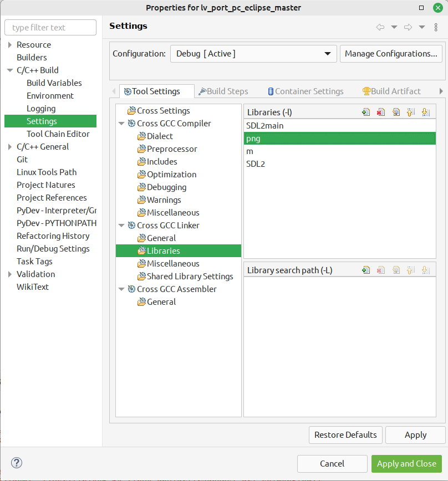The width and height of the screenshot is (448, 481).
Task: Collapse the Cross GCC Compiler node
Action: [123, 123]
